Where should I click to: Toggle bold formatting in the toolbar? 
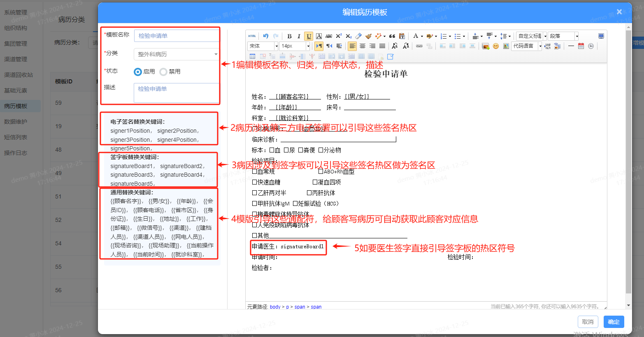(x=289, y=36)
